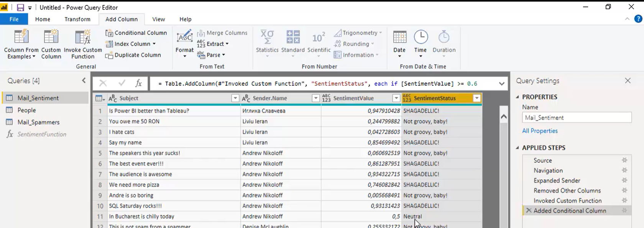Open the SentimentValue column filter dropdown
644x228 pixels.
[396, 98]
